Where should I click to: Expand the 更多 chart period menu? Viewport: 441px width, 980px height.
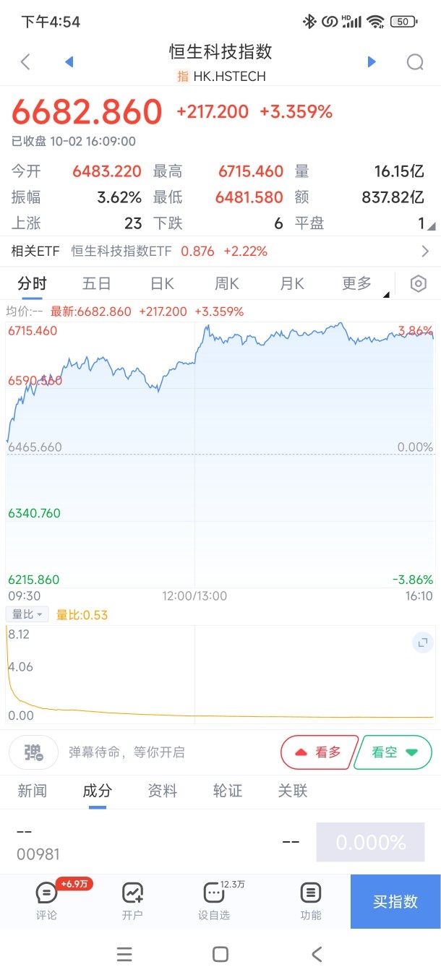[357, 284]
